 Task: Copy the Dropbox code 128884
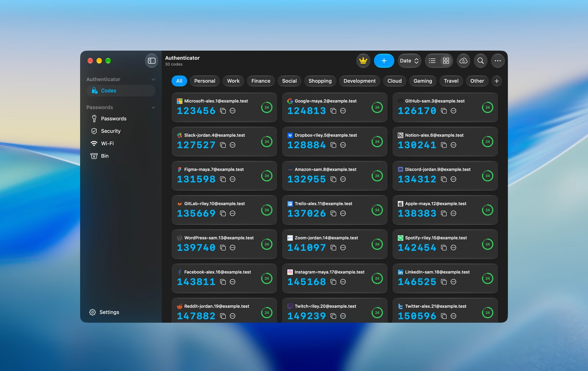[x=333, y=145]
